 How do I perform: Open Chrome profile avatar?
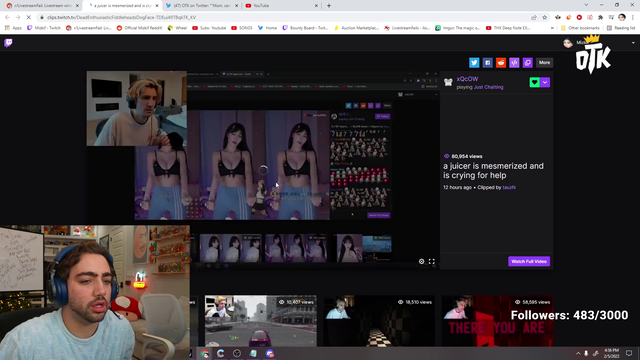tap(622, 18)
